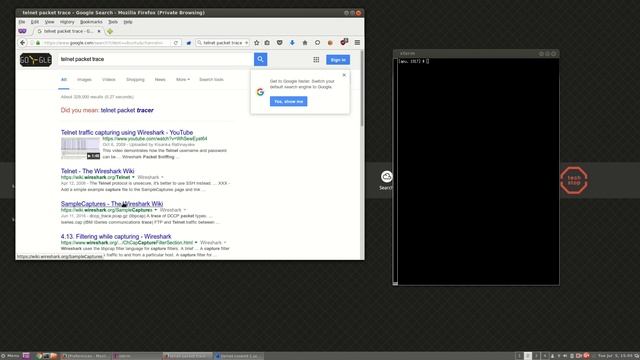Go to home page via home icon
The height and width of the screenshot is (360, 640).
pos(304,42)
